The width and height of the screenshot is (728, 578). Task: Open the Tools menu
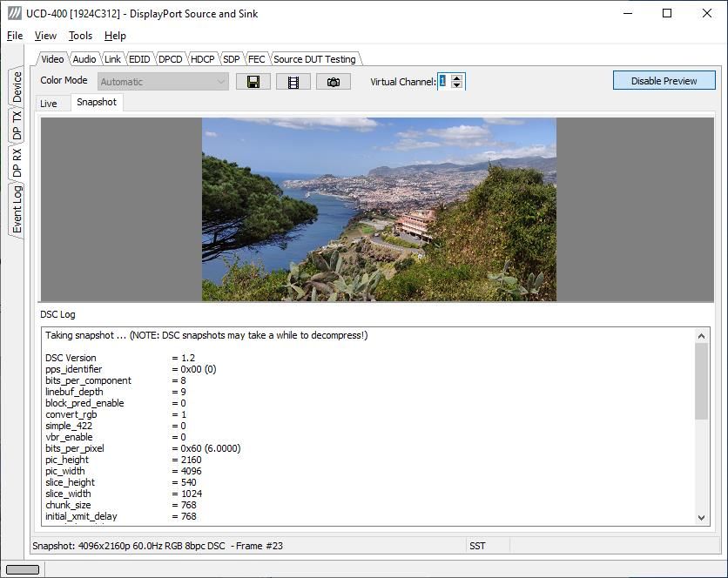80,36
